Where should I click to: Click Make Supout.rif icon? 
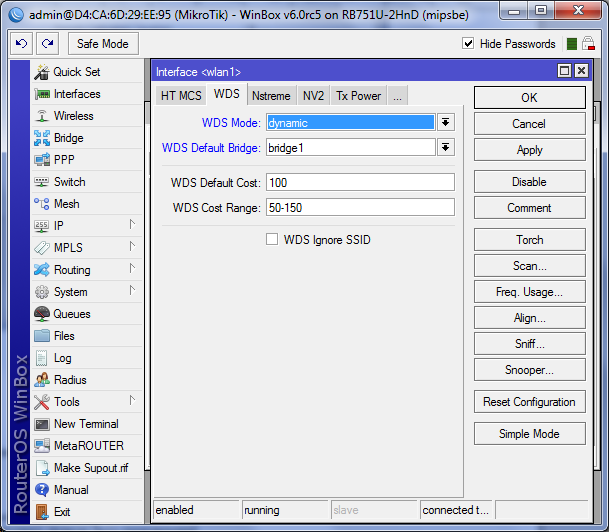42,468
